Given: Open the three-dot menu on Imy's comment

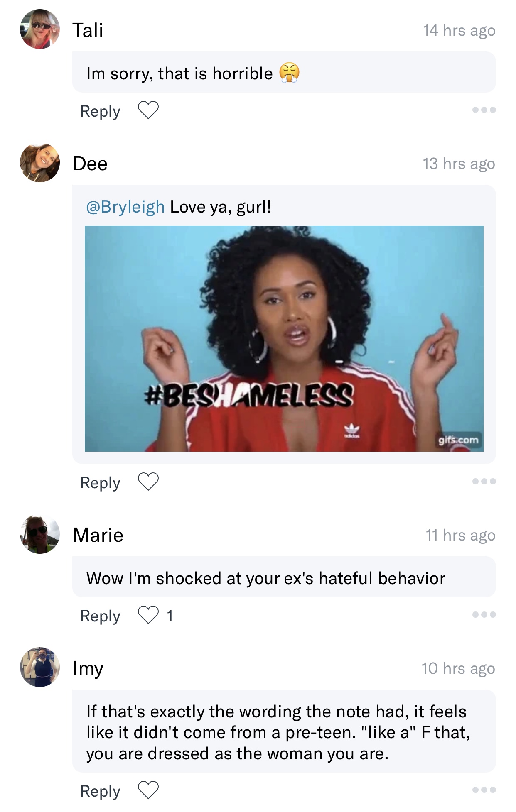Looking at the screenshot, I should tap(484, 790).
